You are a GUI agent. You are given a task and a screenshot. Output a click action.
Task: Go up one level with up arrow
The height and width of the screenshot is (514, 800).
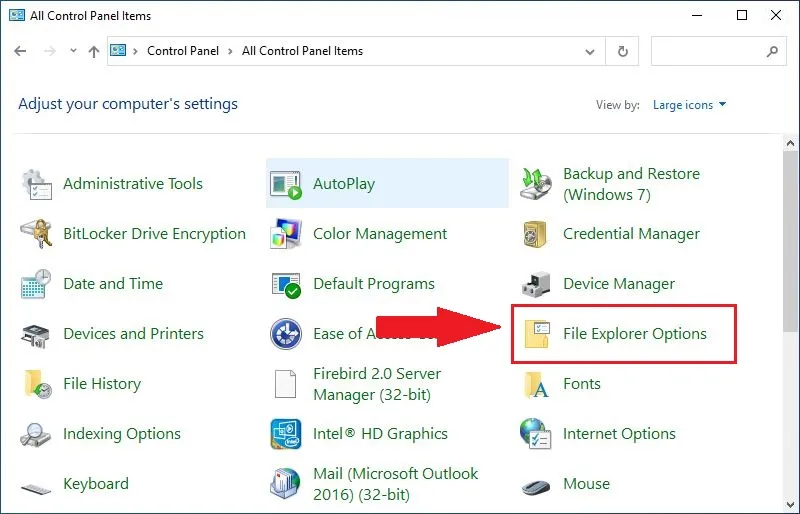click(94, 51)
